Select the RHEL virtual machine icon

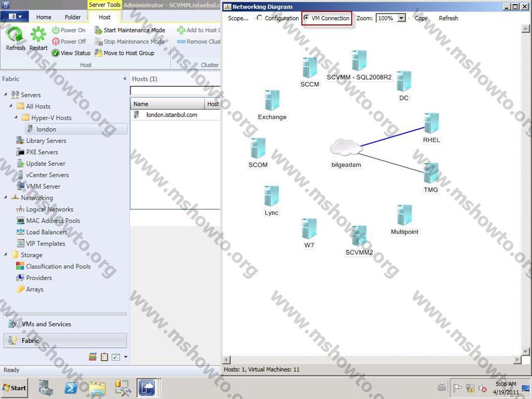(x=431, y=123)
